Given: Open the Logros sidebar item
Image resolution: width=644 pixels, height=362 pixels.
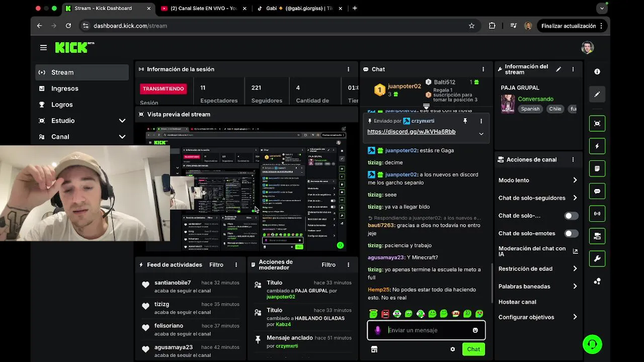Looking at the screenshot, I should [x=82, y=105].
